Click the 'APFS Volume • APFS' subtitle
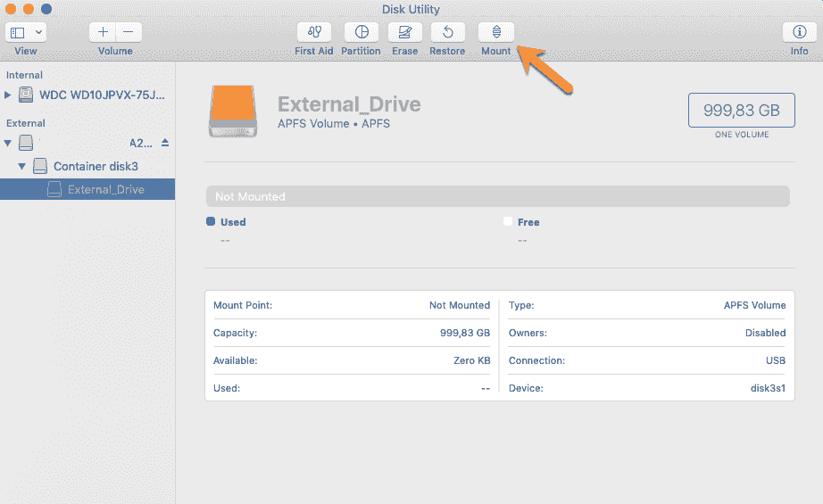This screenshot has width=823, height=504. 334,124
